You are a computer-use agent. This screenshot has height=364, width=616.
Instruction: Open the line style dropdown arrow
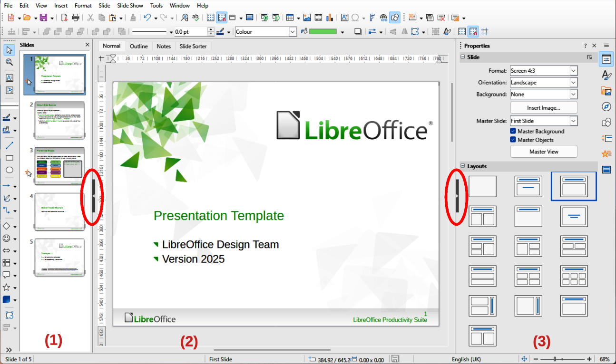click(171, 32)
